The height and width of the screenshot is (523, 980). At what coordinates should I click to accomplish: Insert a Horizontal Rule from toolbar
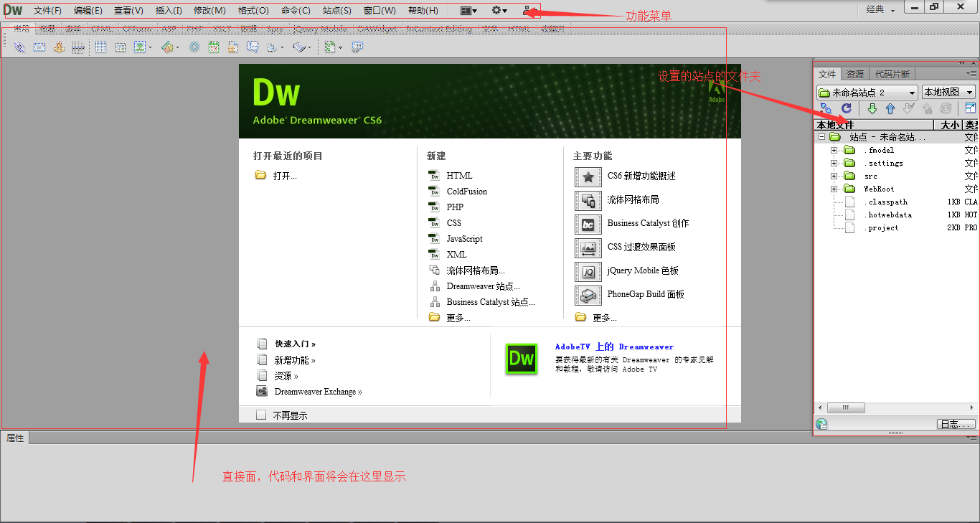[x=78, y=47]
